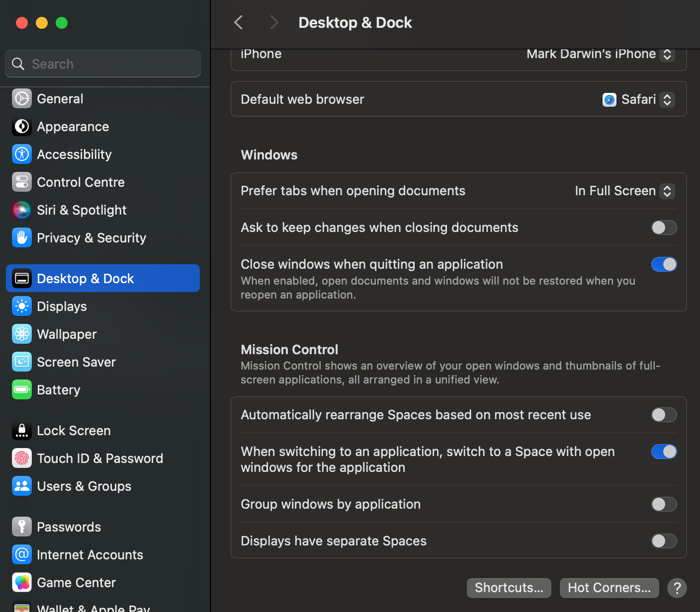Click the Windows section heading
The width and height of the screenshot is (700, 612).
[x=269, y=155]
